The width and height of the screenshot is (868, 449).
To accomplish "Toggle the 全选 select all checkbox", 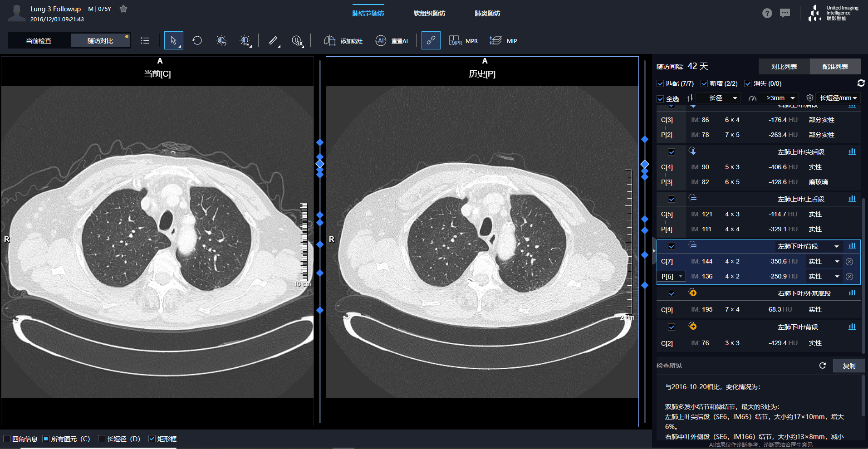I will point(660,98).
